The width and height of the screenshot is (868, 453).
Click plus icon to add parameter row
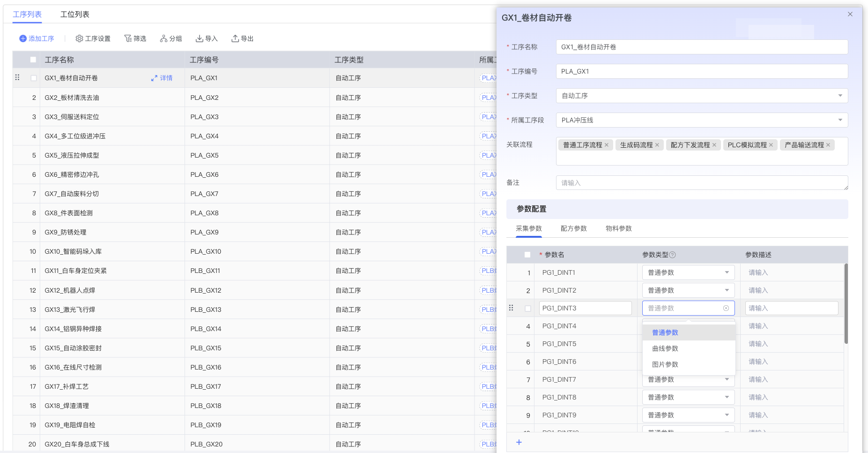(519, 442)
